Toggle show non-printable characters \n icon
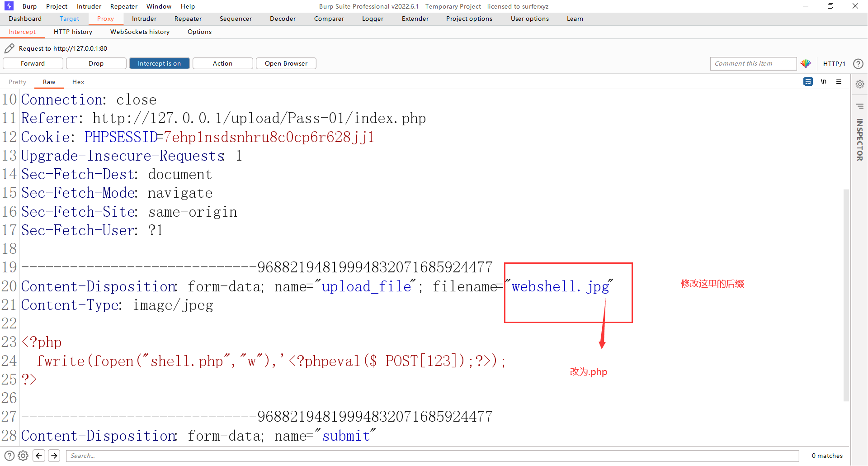 824,81
